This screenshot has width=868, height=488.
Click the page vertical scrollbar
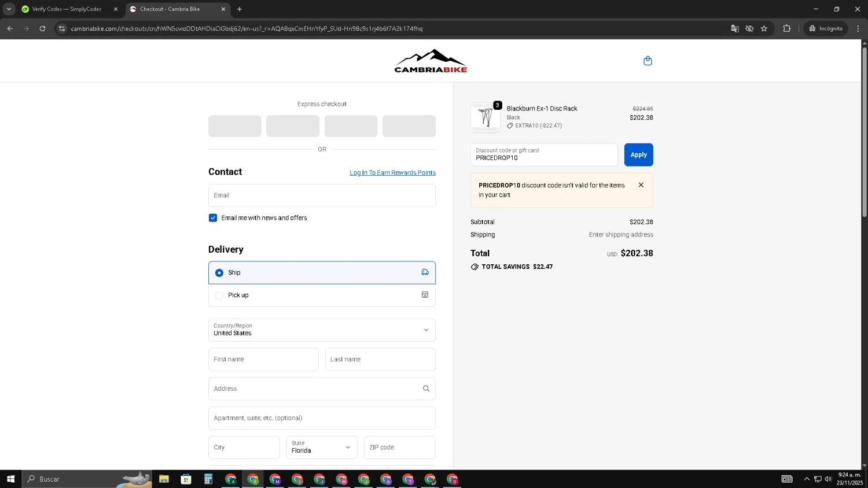point(865,132)
